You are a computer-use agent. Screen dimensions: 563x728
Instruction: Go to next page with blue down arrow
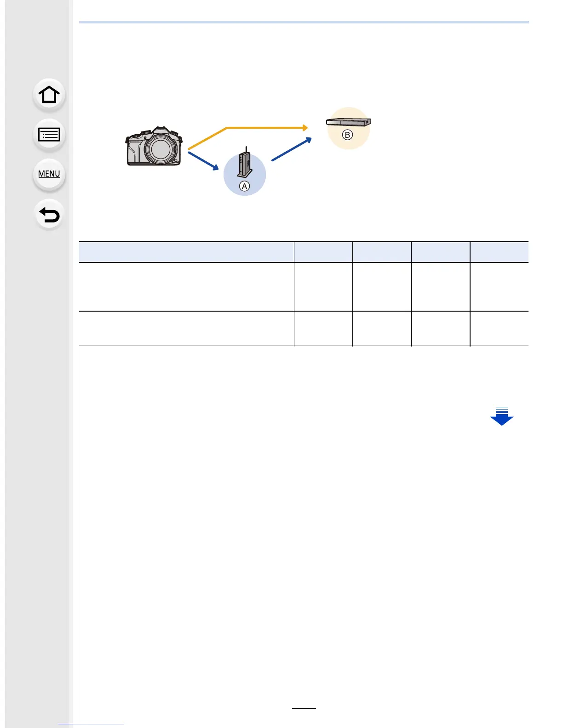tap(501, 416)
